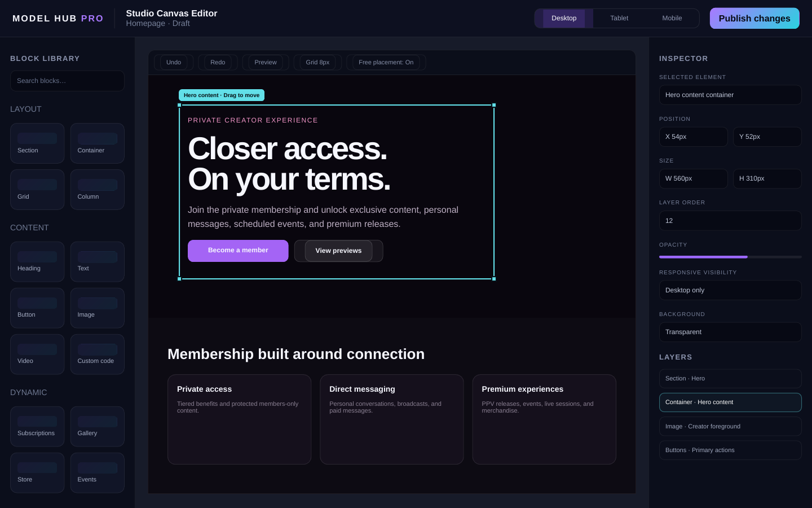This screenshot has width=812, height=508.
Task: Switch to the Tablet view tab
Action: point(619,18)
